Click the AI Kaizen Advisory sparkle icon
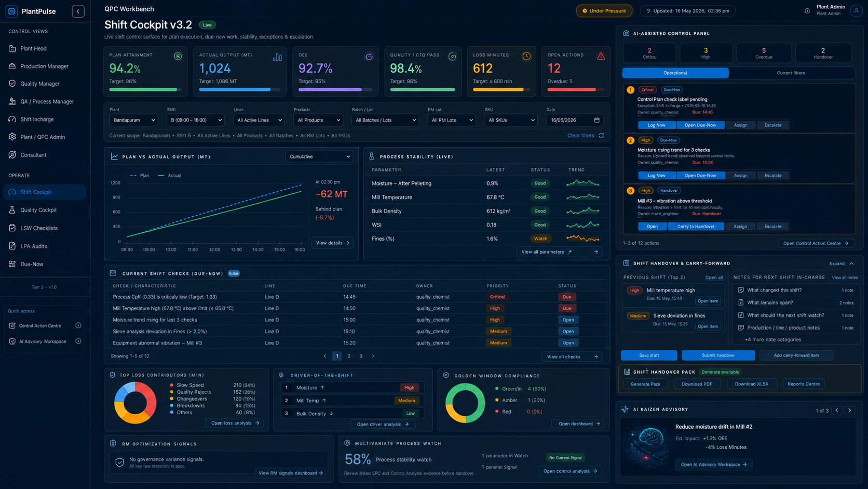The width and height of the screenshot is (868, 489). (625, 409)
